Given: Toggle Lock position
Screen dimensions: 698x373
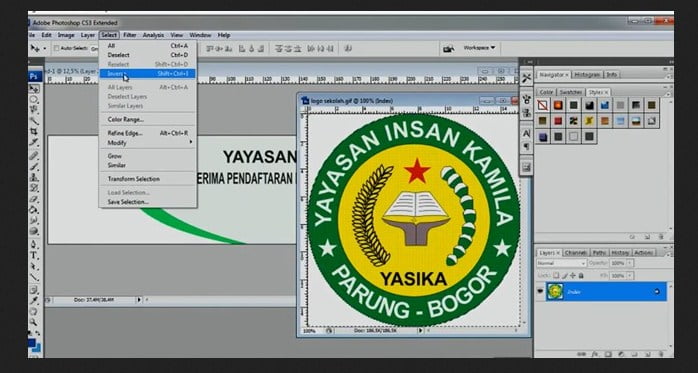Looking at the screenshot, I should point(572,276).
